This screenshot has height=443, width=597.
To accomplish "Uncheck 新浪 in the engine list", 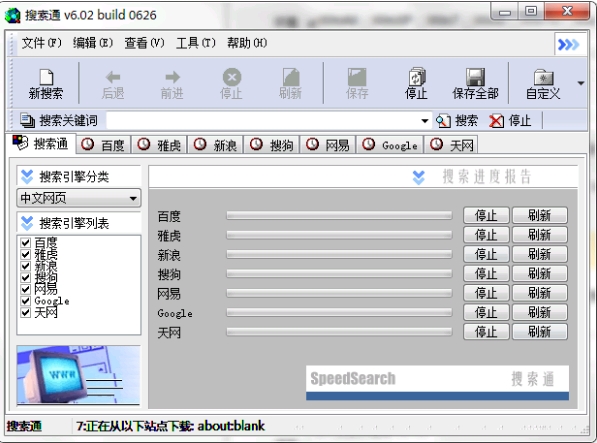I will point(26,266).
